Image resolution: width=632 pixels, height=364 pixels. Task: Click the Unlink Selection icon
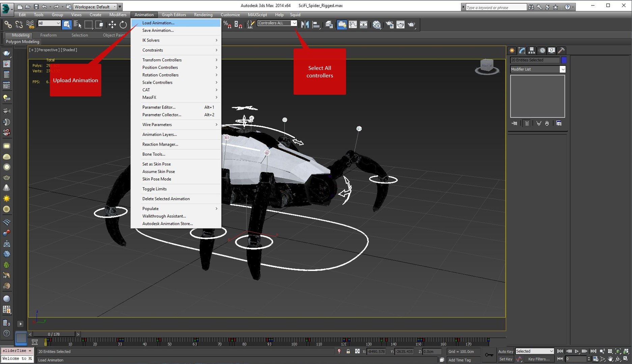(19, 24)
